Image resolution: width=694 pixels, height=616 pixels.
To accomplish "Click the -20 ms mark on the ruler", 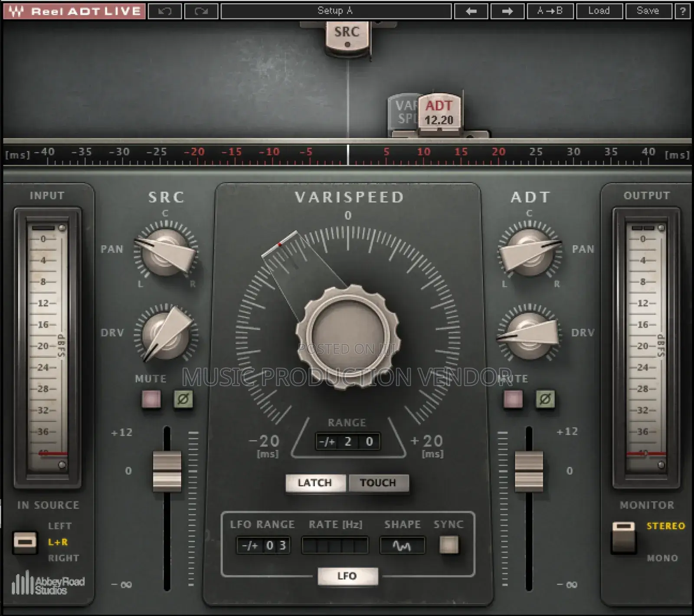I will click(x=194, y=152).
